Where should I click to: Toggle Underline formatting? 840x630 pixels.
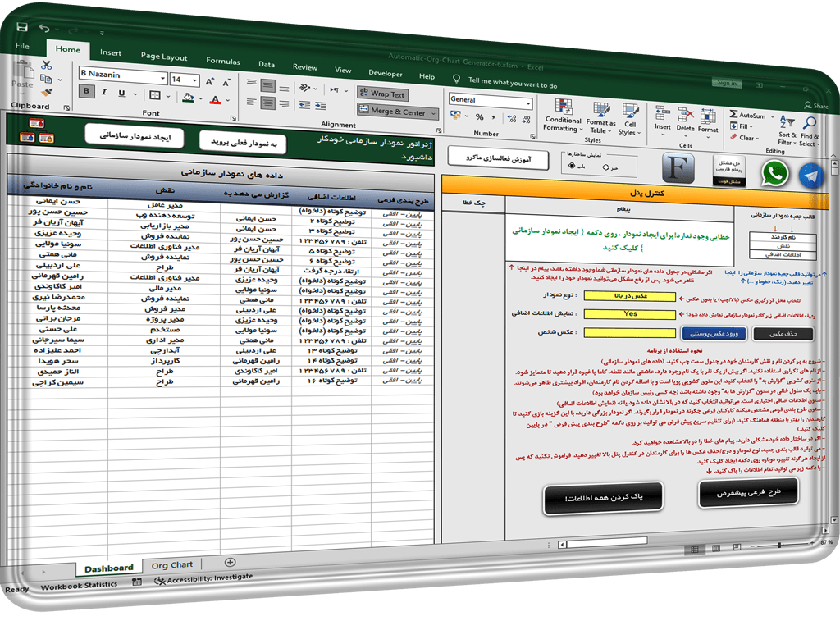pyautogui.click(x=121, y=93)
